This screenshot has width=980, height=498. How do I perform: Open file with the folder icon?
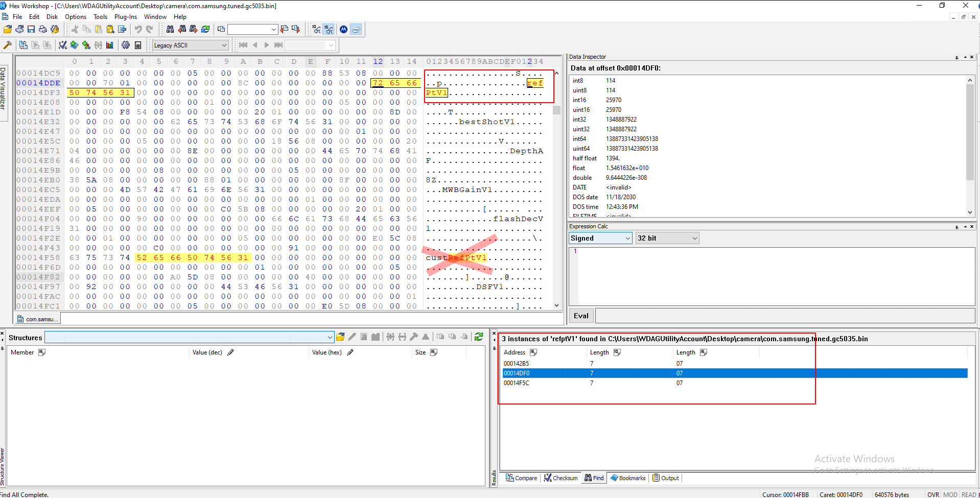coord(8,29)
